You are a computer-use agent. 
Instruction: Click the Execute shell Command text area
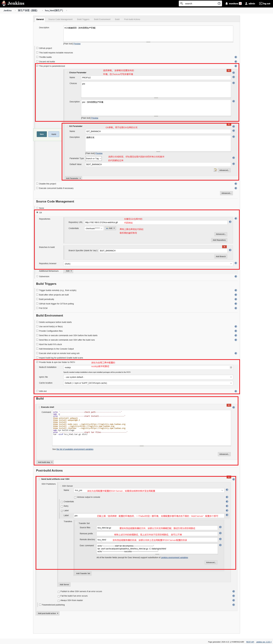click(141, 428)
